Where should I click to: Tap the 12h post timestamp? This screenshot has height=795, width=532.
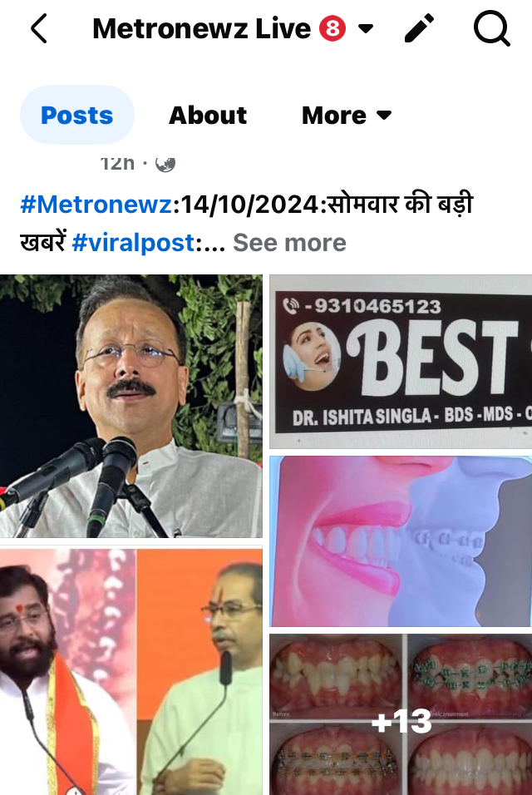click(117, 163)
